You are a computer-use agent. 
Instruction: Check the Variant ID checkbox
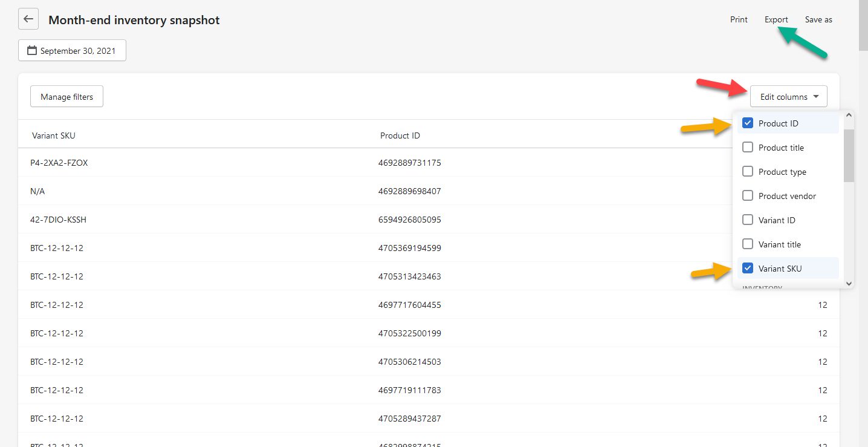(x=748, y=220)
